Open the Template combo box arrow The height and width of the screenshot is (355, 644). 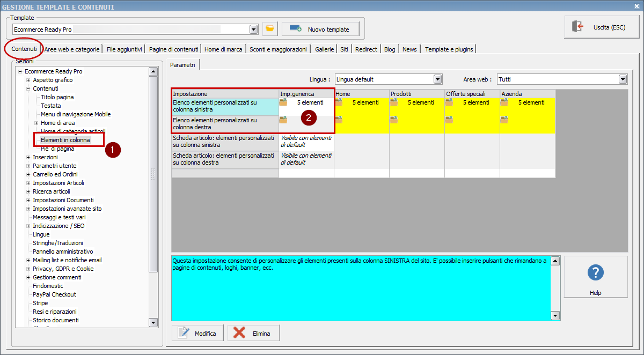coord(254,29)
